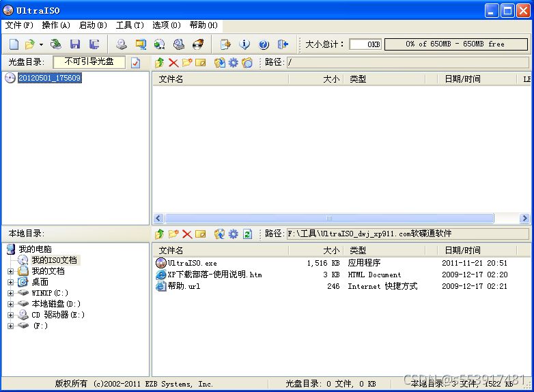This screenshot has width=534, height=392.
Task: Refresh the local directory listing
Action: coord(247,234)
